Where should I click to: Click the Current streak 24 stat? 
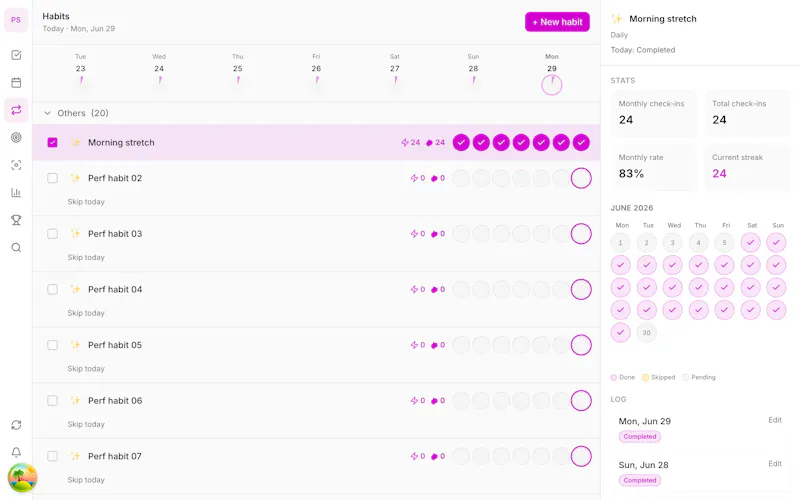pyautogui.click(x=747, y=168)
